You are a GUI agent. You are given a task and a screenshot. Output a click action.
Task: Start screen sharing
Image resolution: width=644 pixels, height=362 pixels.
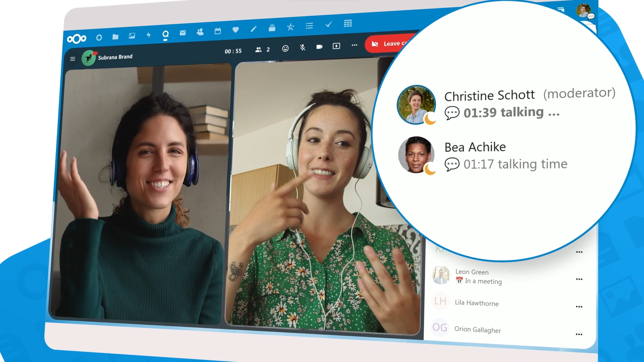click(x=336, y=45)
